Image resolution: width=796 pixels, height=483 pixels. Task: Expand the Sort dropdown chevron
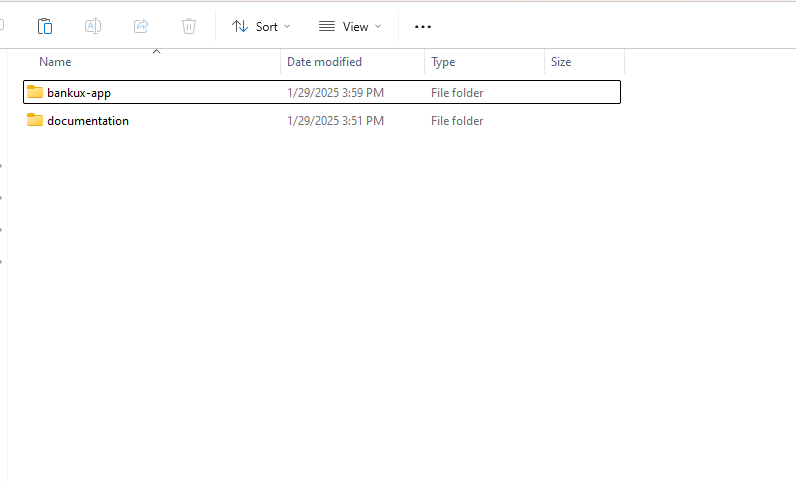point(288,26)
